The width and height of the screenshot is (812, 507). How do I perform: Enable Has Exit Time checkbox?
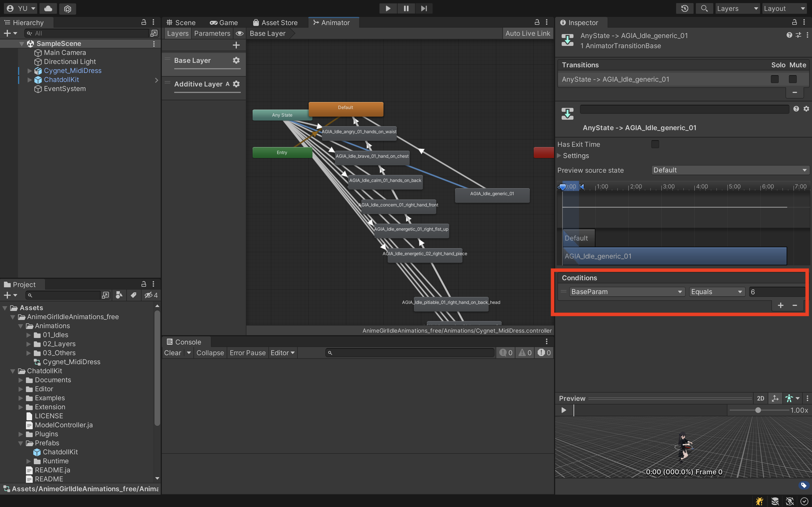[x=655, y=144]
